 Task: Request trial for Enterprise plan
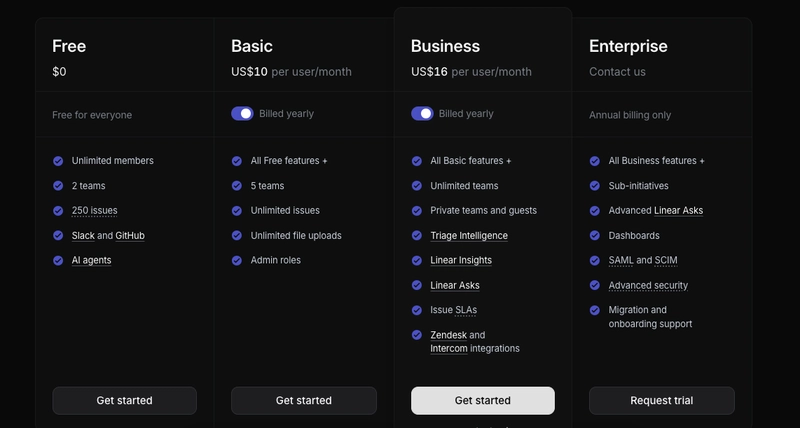click(661, 400)
